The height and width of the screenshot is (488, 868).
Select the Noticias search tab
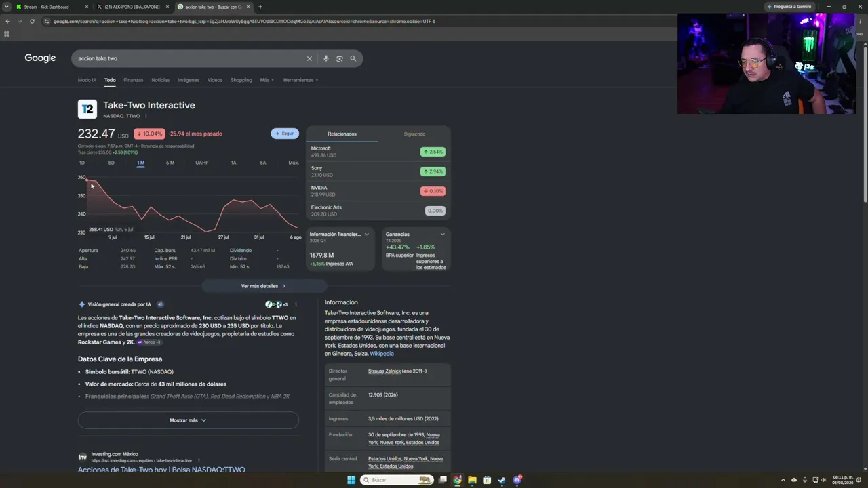pyautogui.click(x=161, y=80)
